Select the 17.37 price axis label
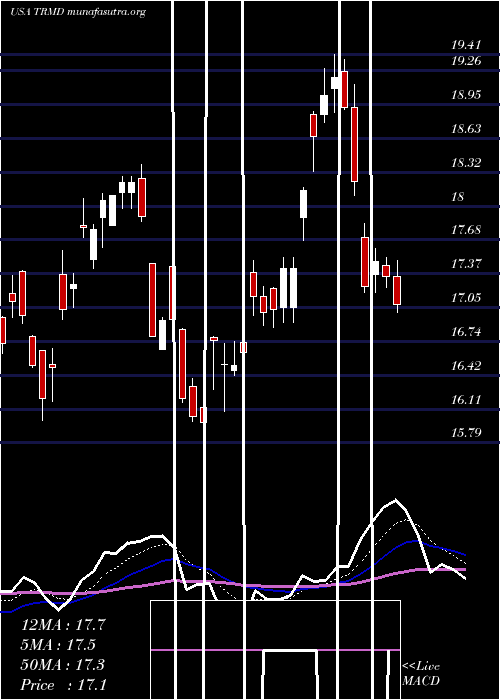This screenshot has height=700, width=500. [466, 264]
